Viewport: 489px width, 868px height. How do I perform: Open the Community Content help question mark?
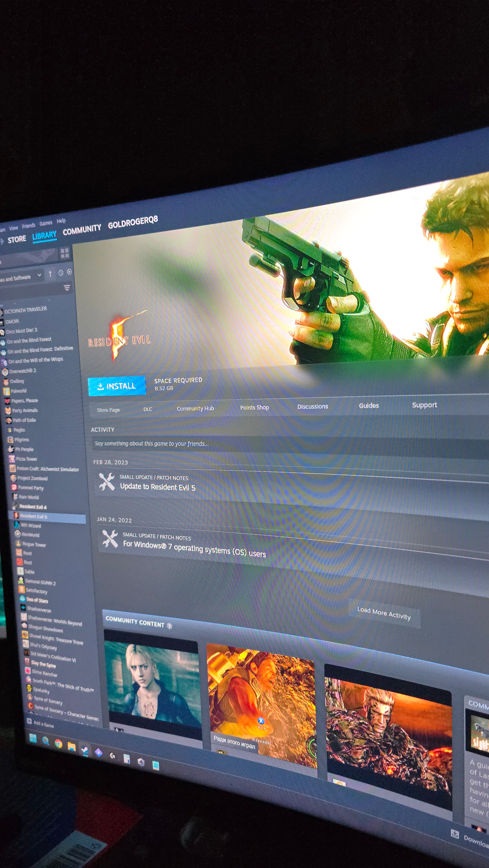[x=169, y=626]
